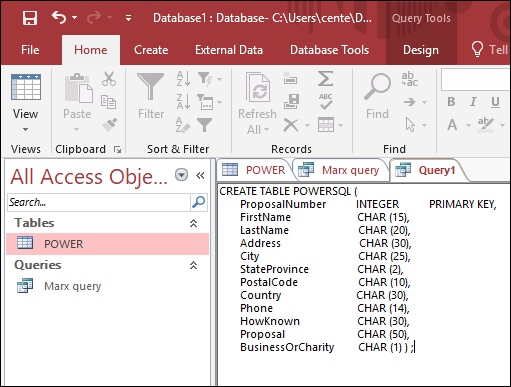Image resolution: width=511 pixels, height=387 pixels.
Task: Click the Save record icon
Action: click(x=291, y=102)
